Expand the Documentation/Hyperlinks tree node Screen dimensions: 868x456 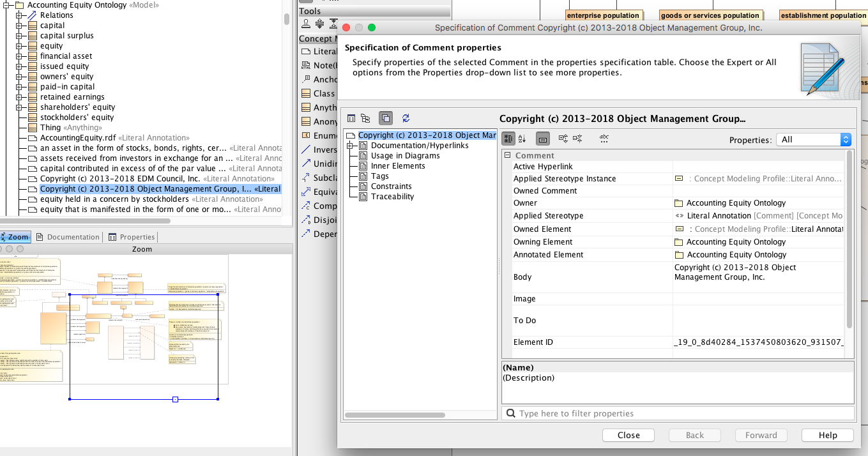[350, 146]
